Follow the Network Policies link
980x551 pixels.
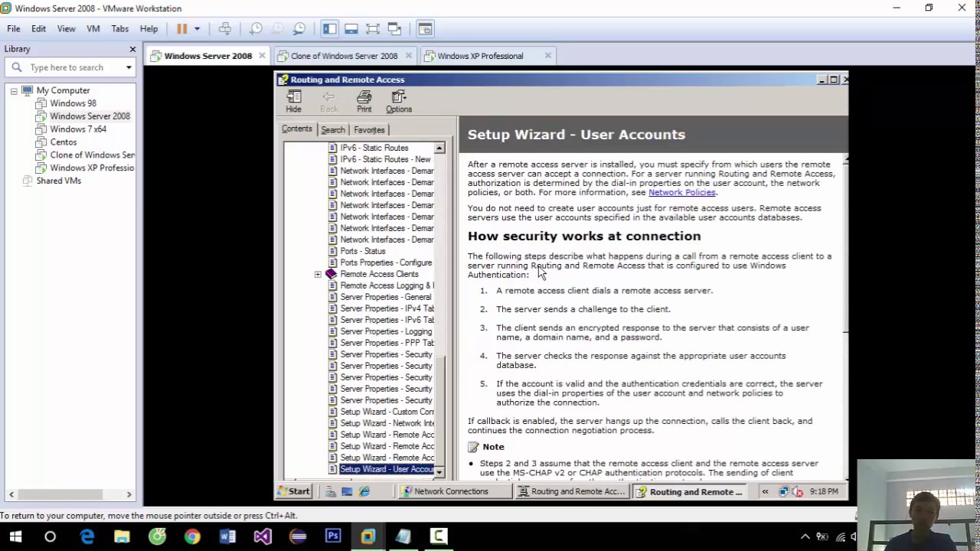pos(681,193)
